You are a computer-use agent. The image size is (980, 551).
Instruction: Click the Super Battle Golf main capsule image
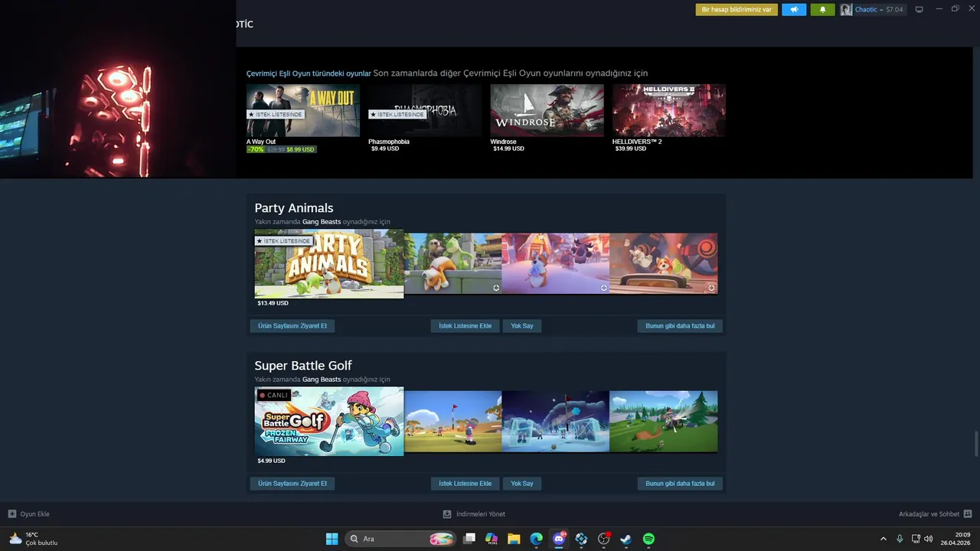click(x=329, y=422)
